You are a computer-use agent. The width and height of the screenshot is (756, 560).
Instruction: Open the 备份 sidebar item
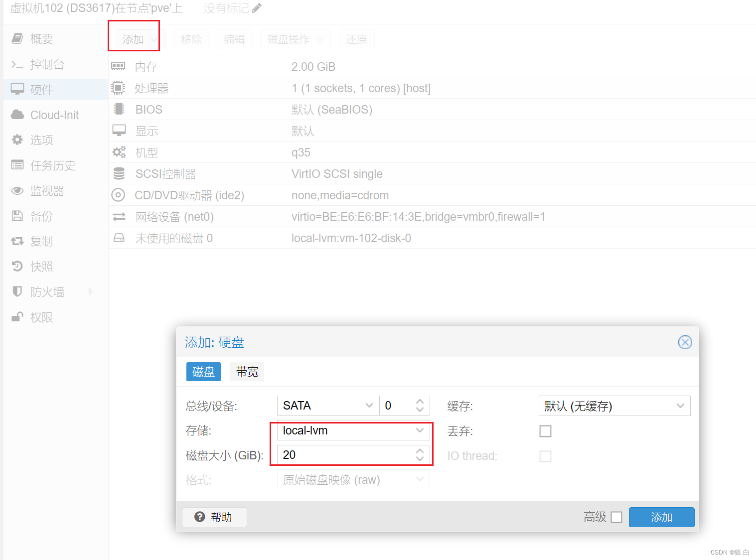(x=55, y=216)
